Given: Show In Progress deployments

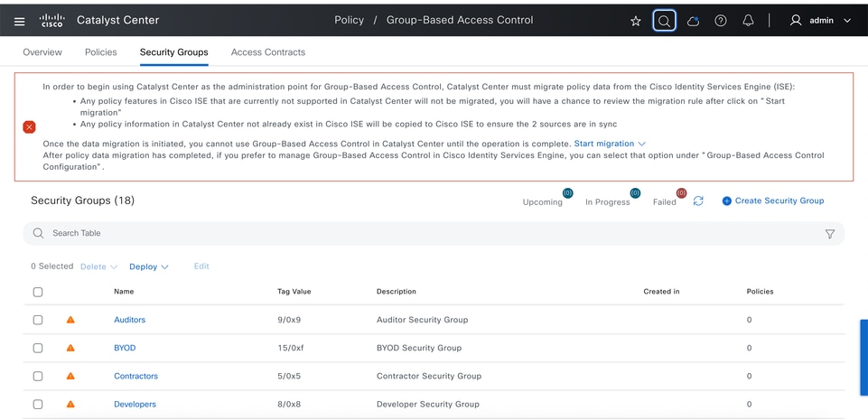Looking at the screenshot, I should (x=607, y=202).
